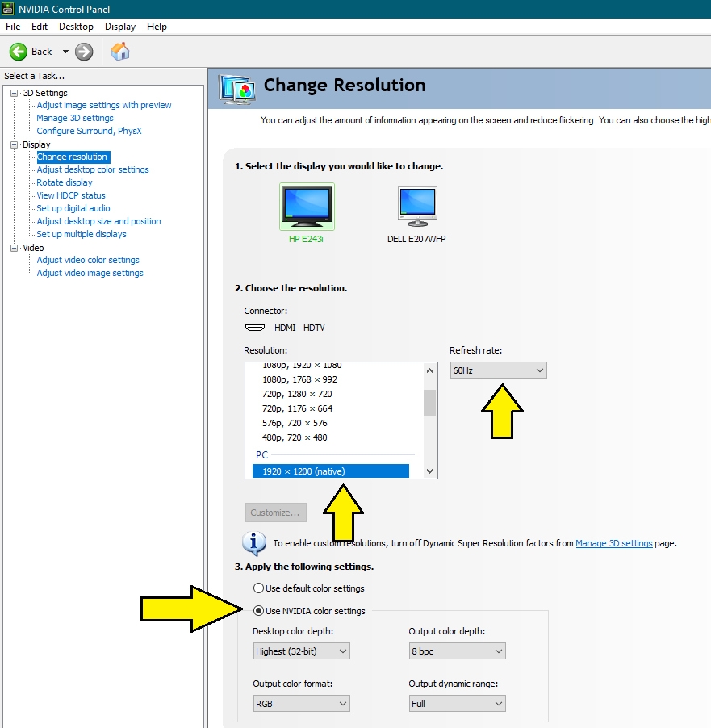Follow the Manage 3D settings link
711x728 pixels.
click(614, 543)
